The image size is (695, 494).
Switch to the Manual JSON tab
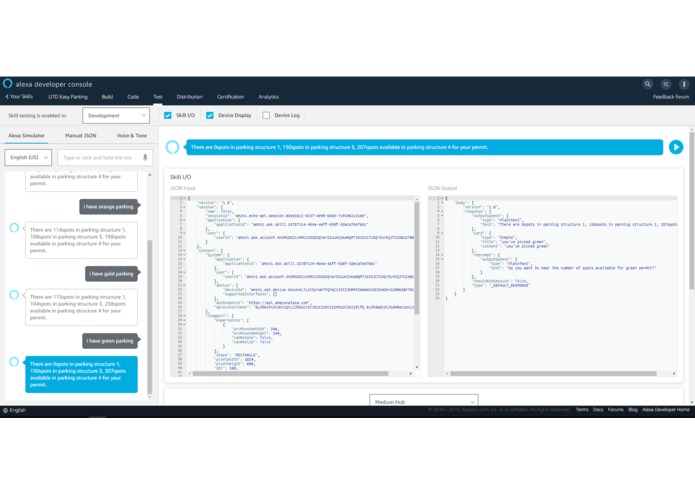pos(81,136)
